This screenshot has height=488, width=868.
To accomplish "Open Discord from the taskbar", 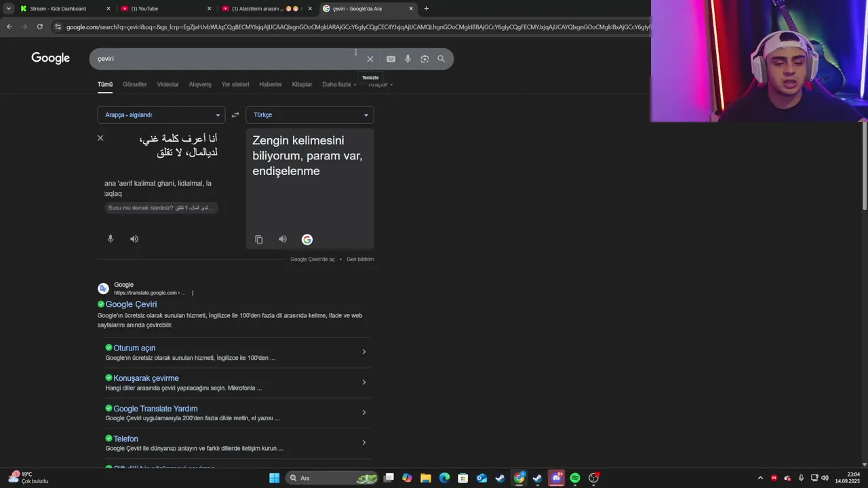I will coord(557,478).
